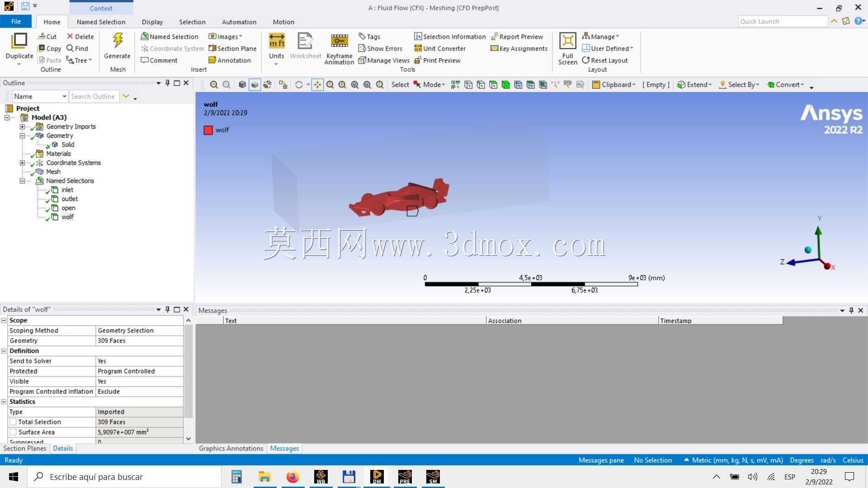Click the Convert button
The height and width of the screenshot is (488, 868).
pos(785,84)
